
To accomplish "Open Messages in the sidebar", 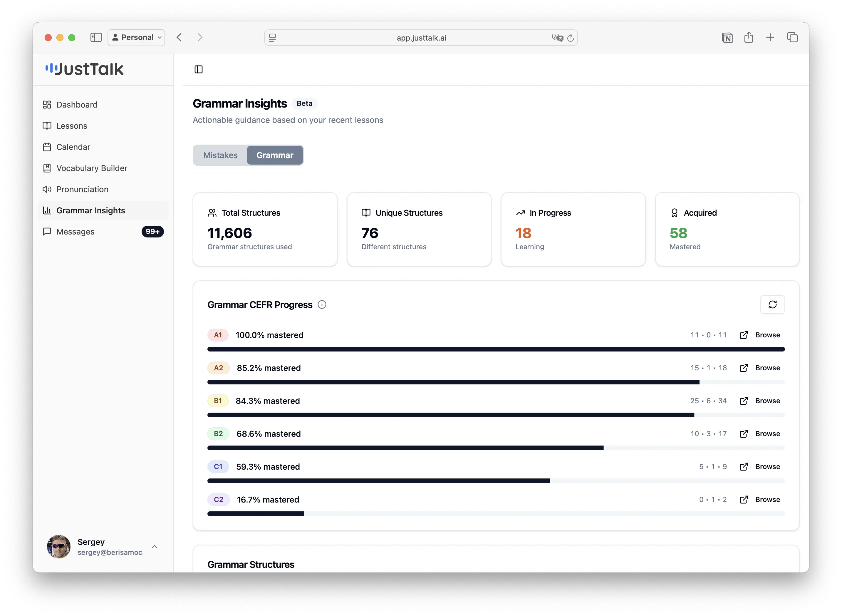I will tap(103, 232).
